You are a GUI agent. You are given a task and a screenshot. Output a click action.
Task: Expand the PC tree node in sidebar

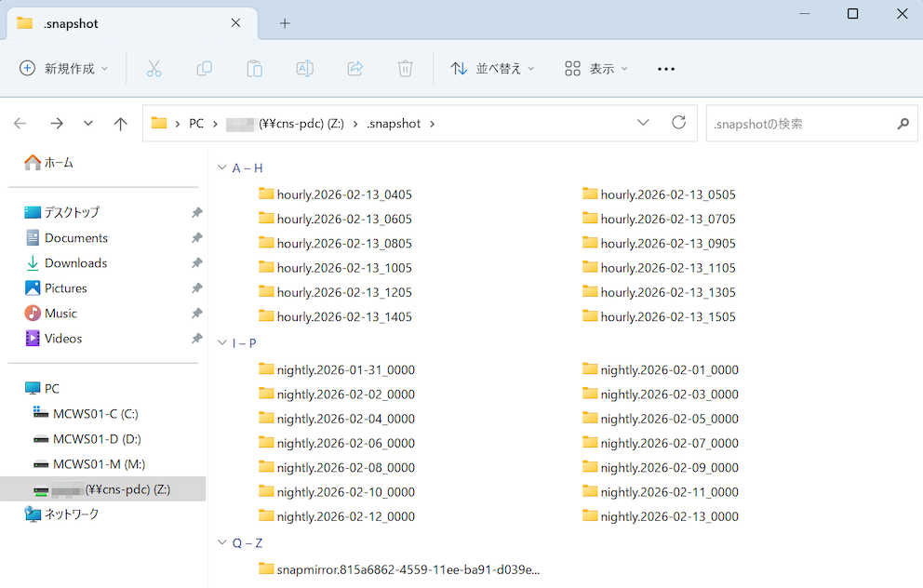[14, 389]
